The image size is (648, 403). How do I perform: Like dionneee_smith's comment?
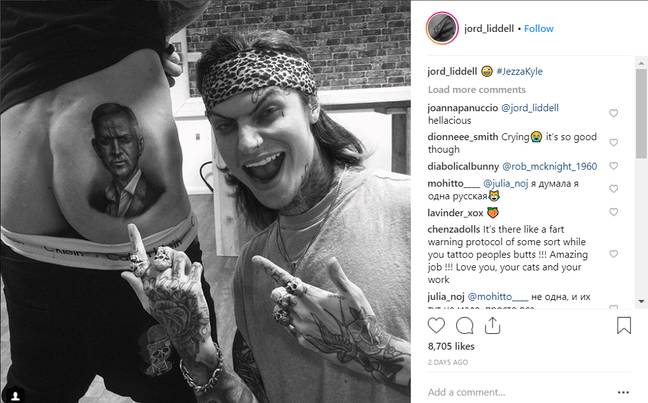[614, 143]
